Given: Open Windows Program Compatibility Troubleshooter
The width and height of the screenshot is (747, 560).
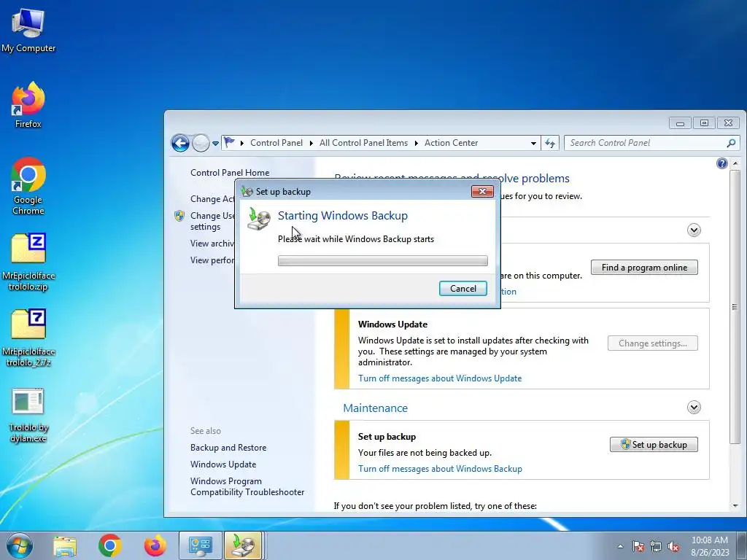Looking at the screenshot, I should point(247,486).
